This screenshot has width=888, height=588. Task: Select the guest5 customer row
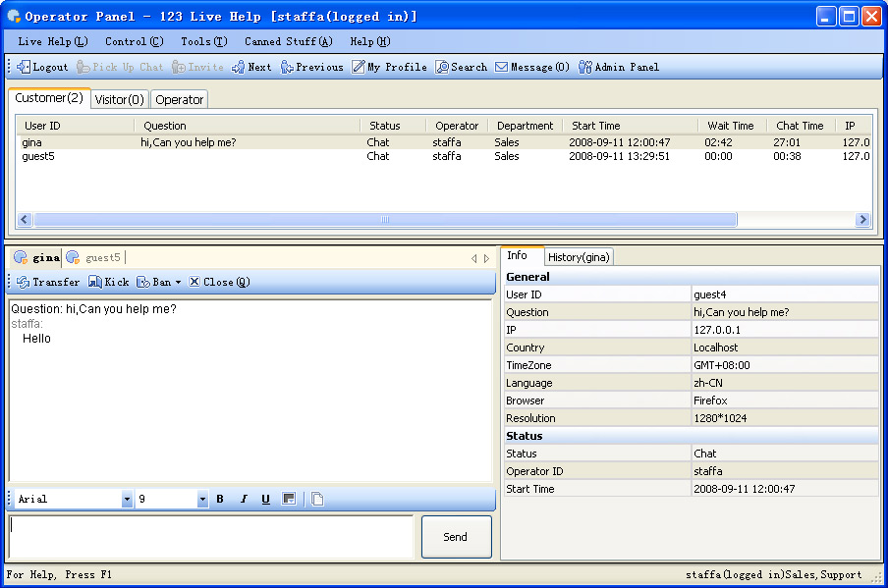445,156
